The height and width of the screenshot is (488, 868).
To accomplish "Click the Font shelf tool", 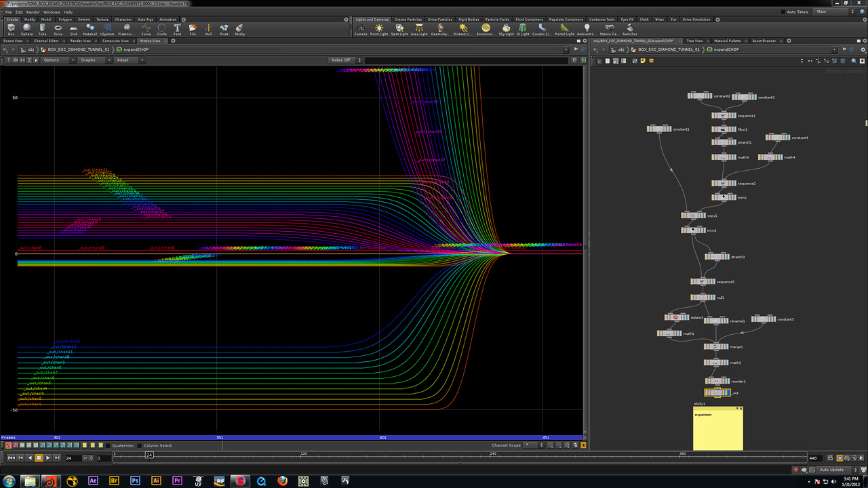I will tap(177, 28).
